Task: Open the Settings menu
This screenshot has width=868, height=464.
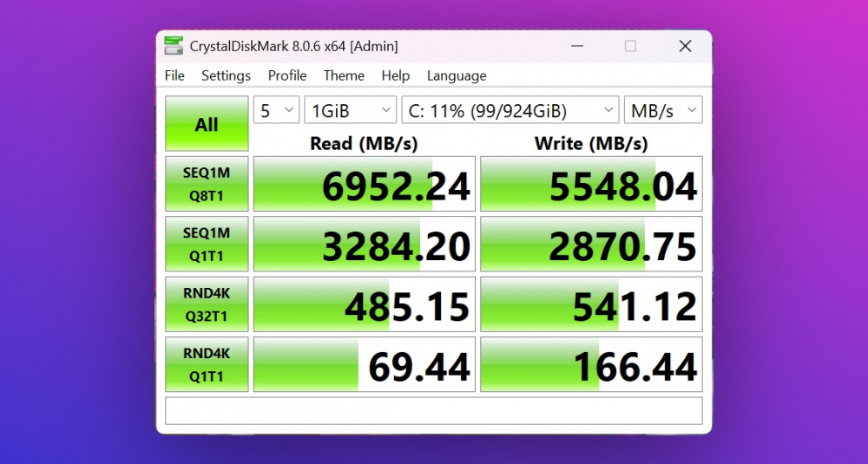Action: coord(226,75)
